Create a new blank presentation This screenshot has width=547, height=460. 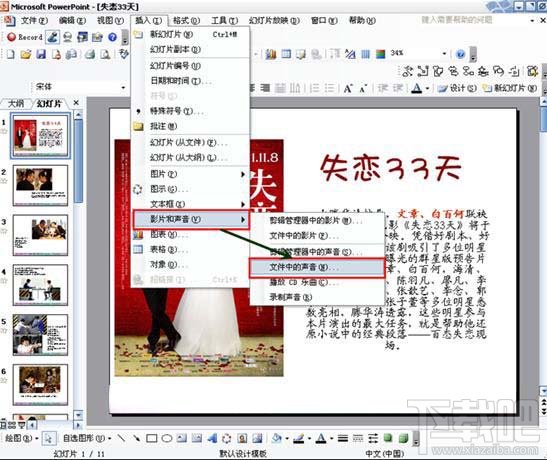pos(10,54)
